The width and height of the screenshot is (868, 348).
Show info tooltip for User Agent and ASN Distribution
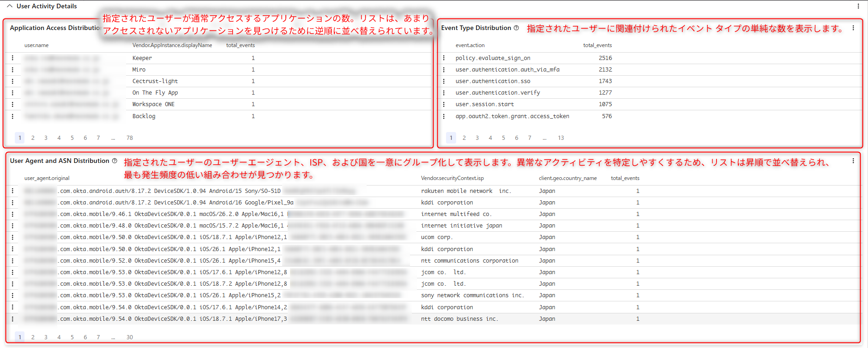(115, 161)
